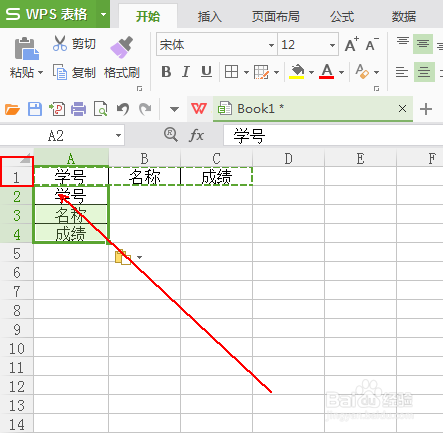Open the Name Box dropdown arrow

pos(118,136)
